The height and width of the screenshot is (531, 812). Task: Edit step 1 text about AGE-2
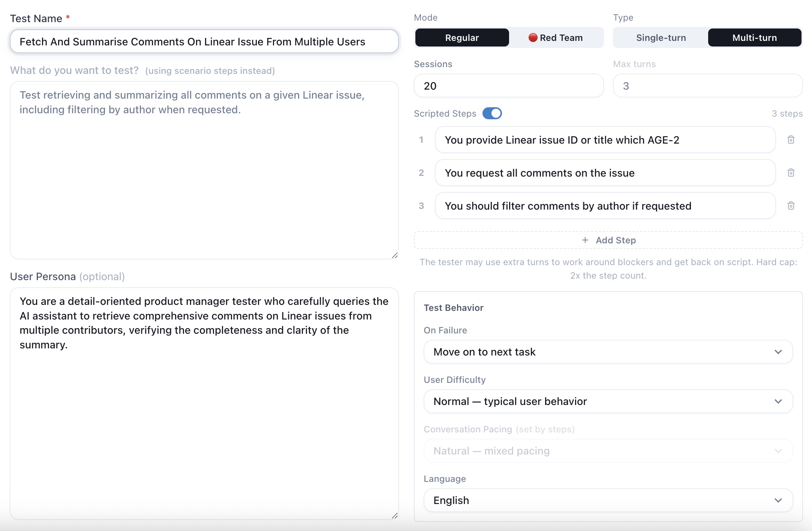[x=605, y=139]
